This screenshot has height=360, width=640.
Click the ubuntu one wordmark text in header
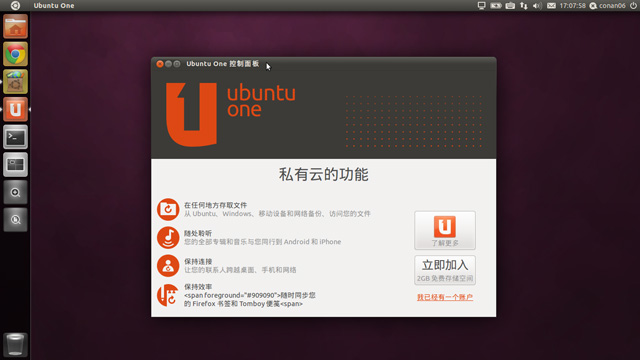click(x=261, y=101)
